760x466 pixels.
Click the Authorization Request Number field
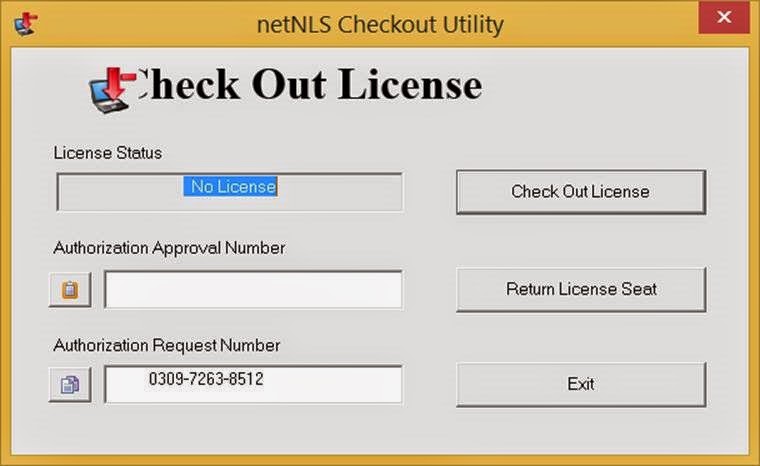pyautogui.click(x=253, y=385)
